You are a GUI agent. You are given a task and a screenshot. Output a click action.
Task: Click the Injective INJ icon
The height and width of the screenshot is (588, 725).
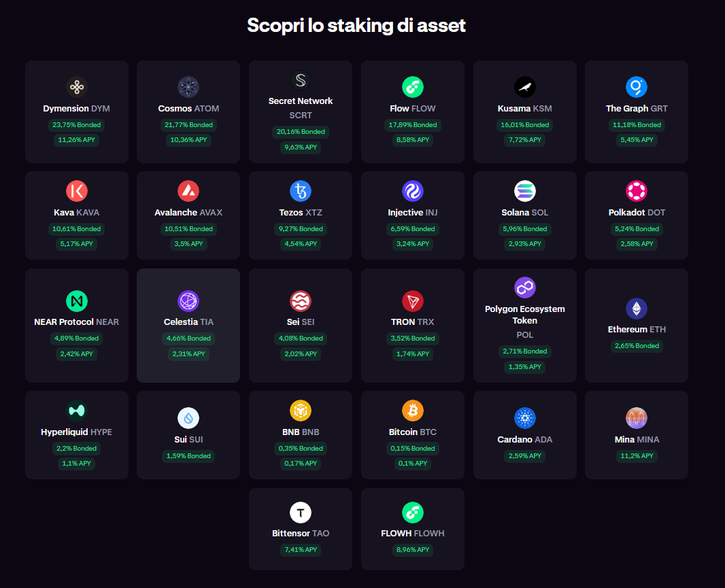[413, 191]
